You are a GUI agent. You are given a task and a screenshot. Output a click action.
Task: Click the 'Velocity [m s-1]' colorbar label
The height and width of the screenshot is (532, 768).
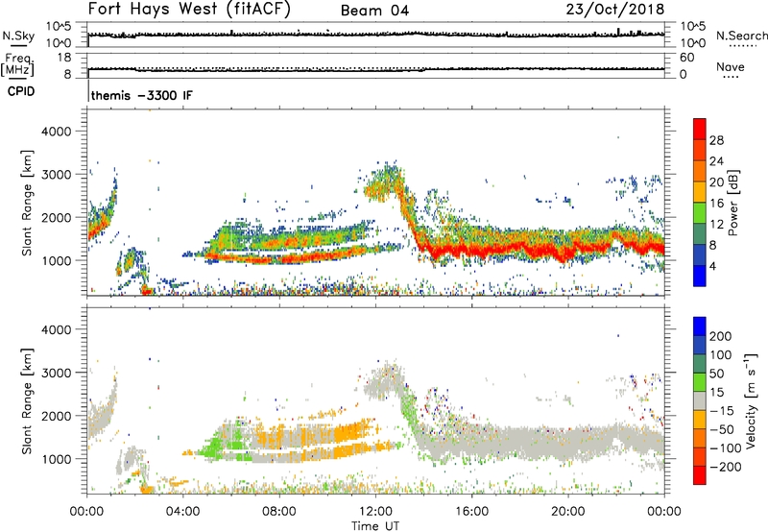[751, 400]
